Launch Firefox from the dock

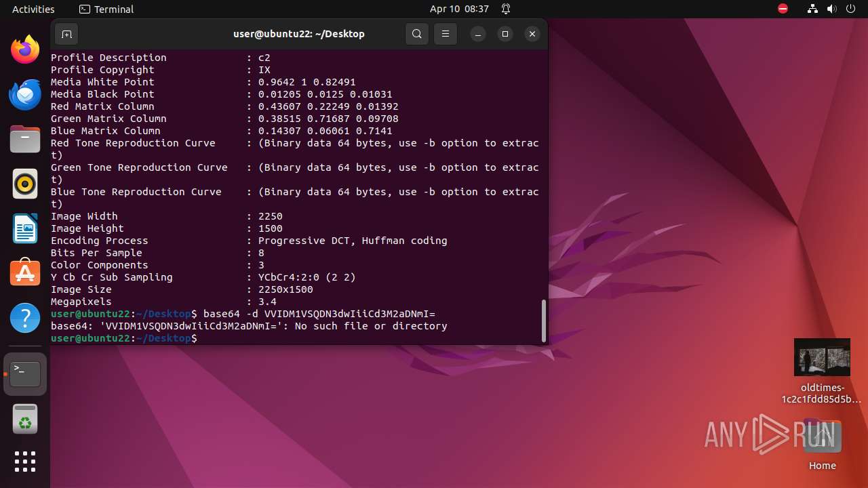pos(25,49)
